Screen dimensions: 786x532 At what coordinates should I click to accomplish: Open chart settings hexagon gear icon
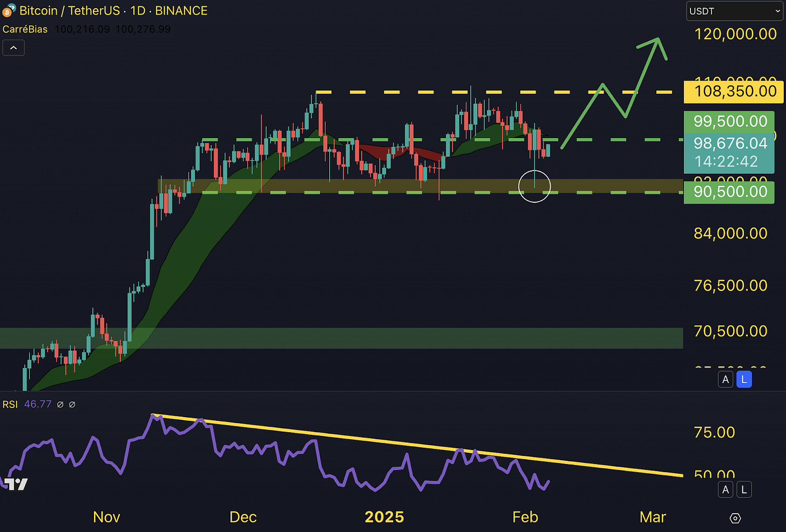click(735, 518)
